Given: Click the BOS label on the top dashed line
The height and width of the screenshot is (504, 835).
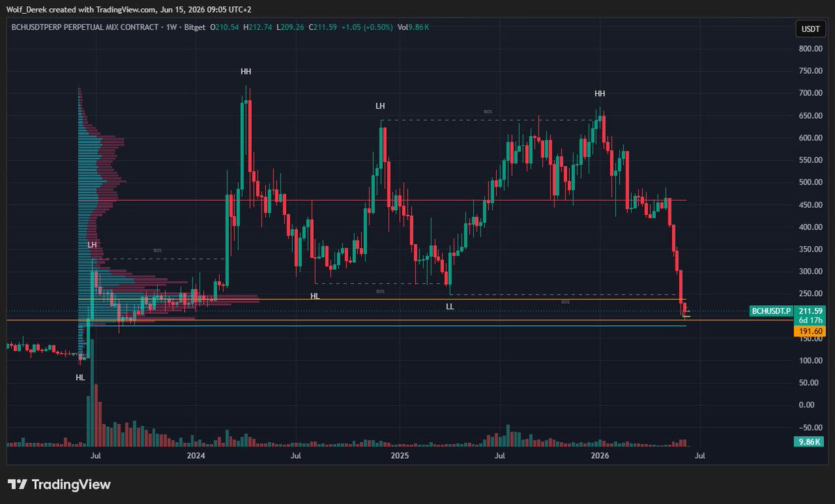Looking at the screenshot, I should [488, 112].
